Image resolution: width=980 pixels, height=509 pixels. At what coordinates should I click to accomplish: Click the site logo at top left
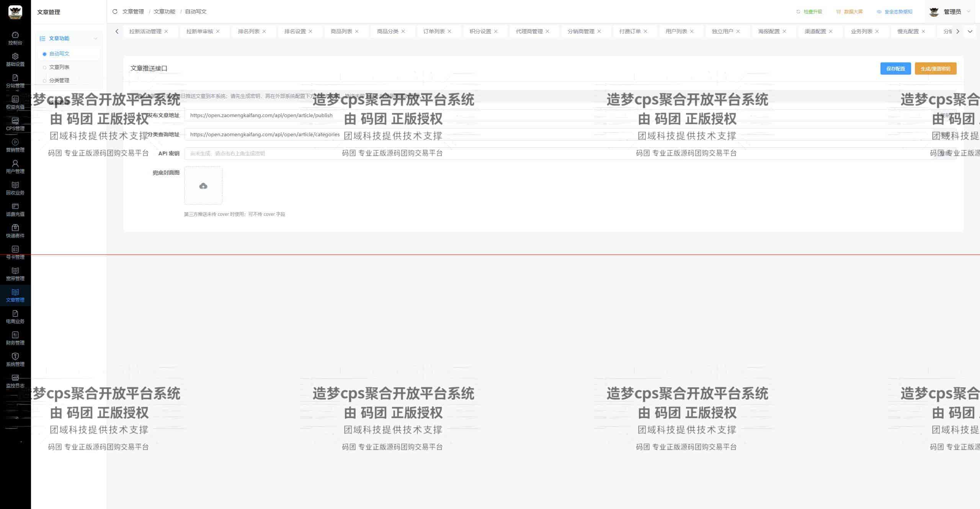pos(15,12)
